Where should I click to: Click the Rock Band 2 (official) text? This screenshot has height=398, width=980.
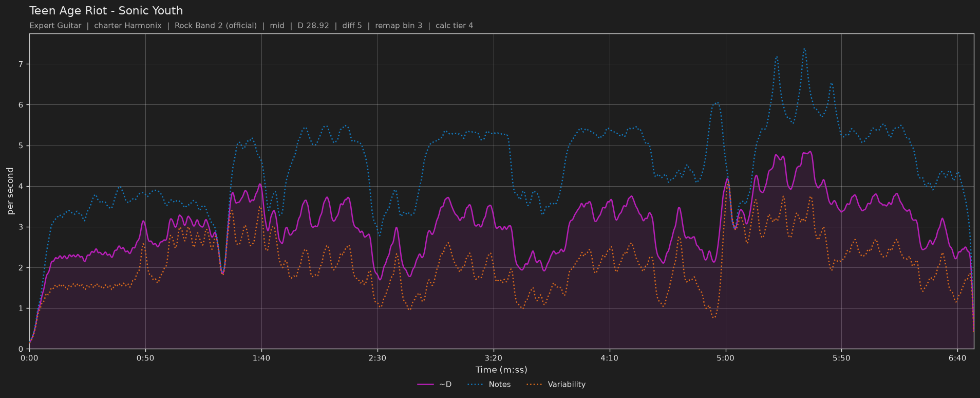[216, 26]
